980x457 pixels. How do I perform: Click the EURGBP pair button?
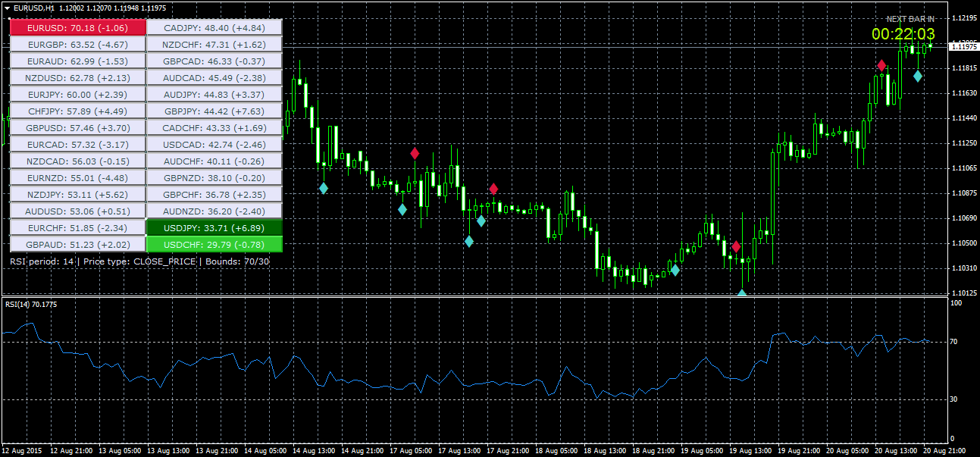[77, 44]
